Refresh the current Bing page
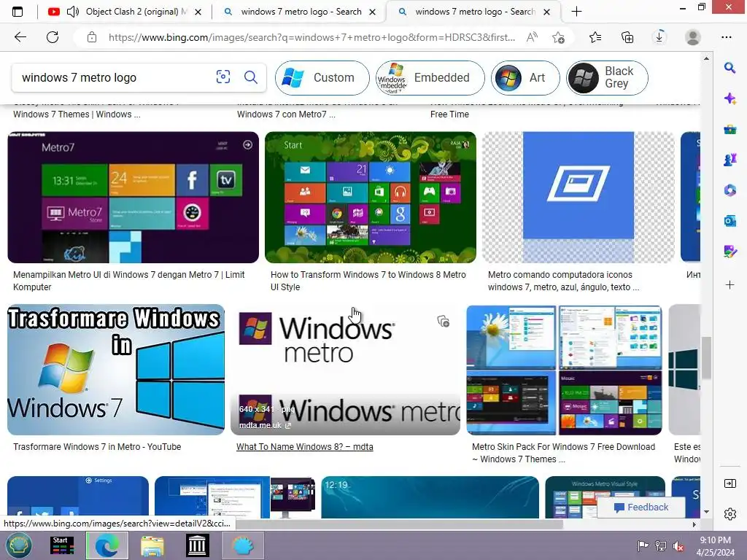747x560 pixels. pyautogui.click(x=53, y=37)
